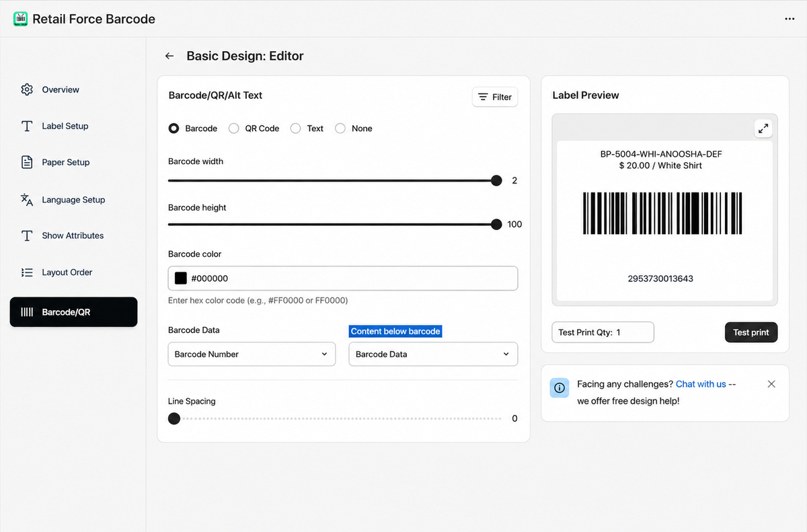807x532 pixels.
Task: Expand the label preview to fullscreen
Action: click(763, 128)
